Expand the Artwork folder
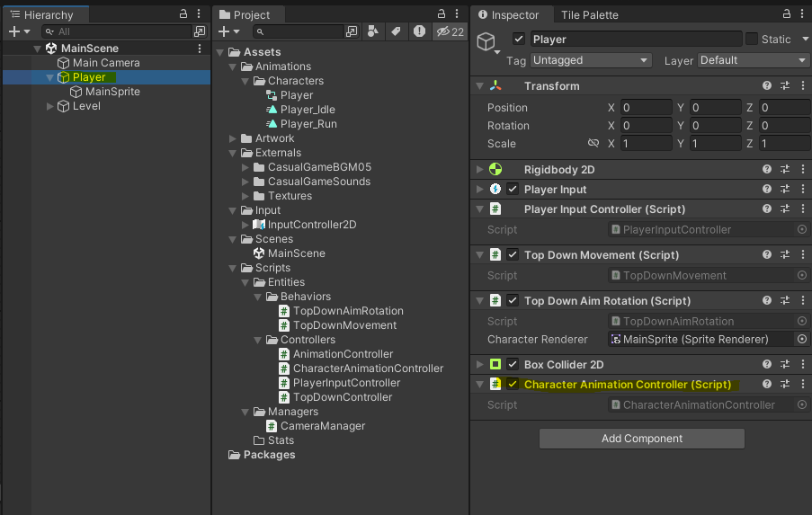The image size is (812, 515). [x=233, y=138]
